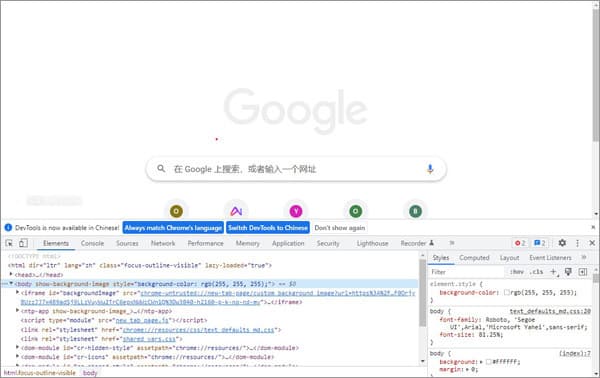Select the Layout pane tab
The image size is (600, 378).
pos(509,258)
